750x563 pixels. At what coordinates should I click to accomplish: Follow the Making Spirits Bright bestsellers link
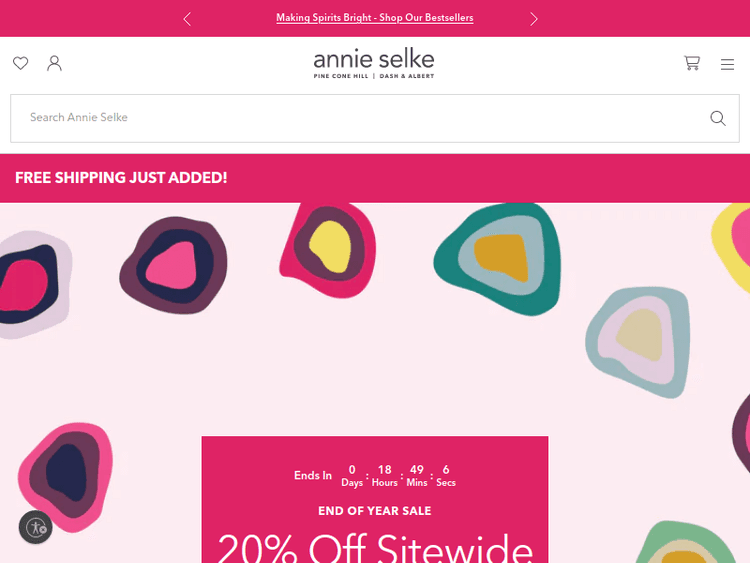374,18
